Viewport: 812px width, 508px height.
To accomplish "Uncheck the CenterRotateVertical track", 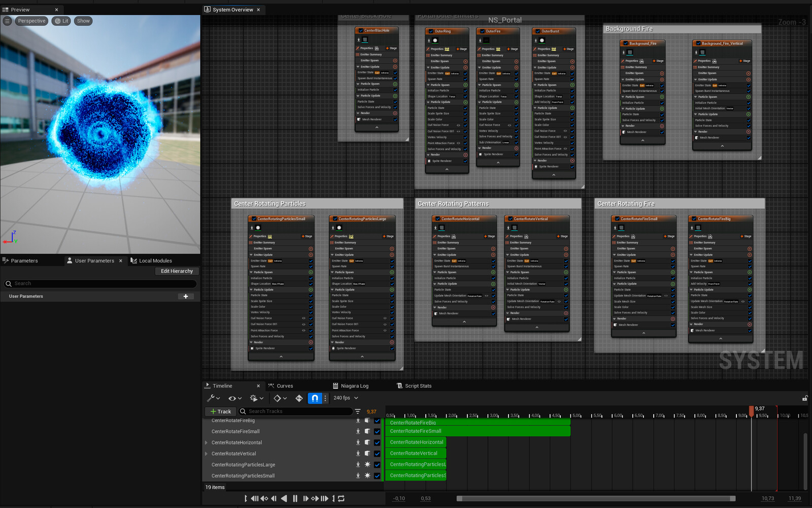I will tap(377, 454).
